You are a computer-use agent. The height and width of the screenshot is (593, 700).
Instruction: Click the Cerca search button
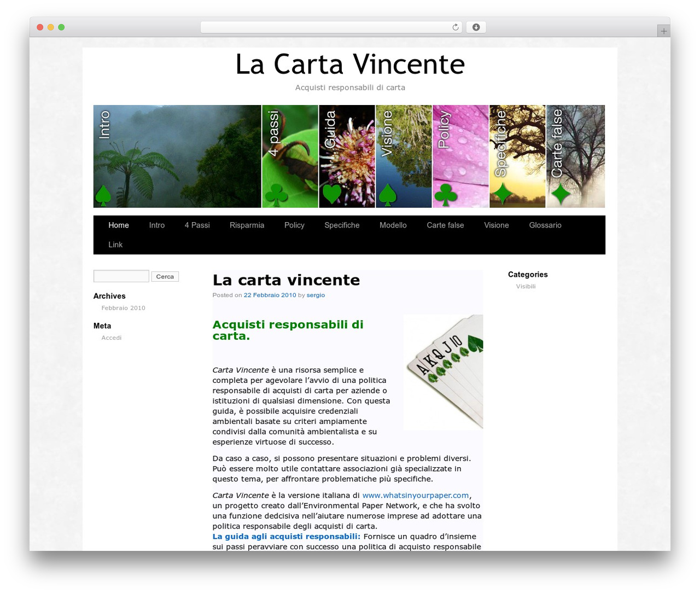tap(165, 277)
